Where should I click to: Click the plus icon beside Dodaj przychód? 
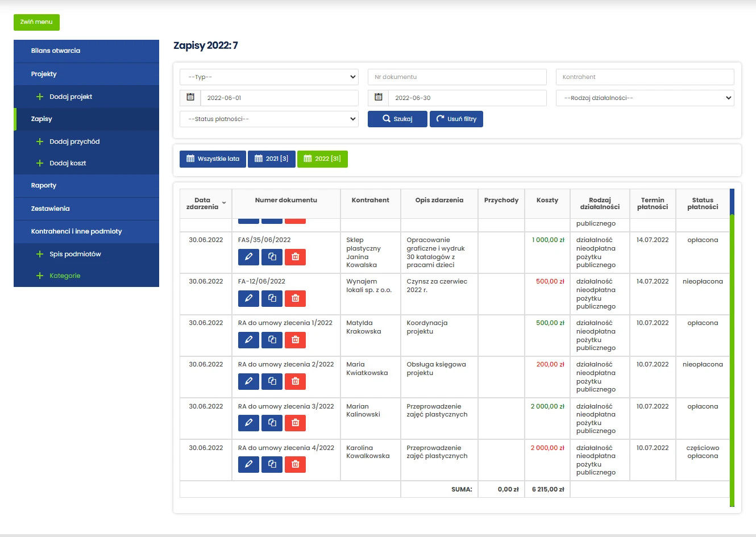point(40,141)
